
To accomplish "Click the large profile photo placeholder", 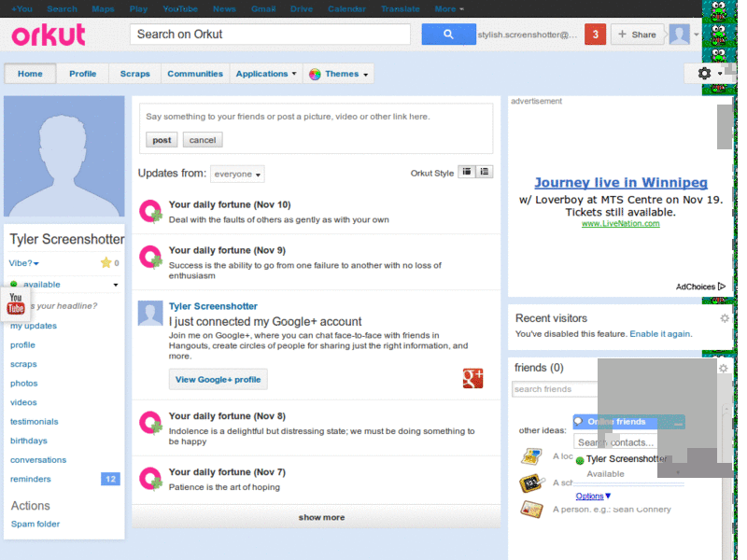I will coord(63,156).
